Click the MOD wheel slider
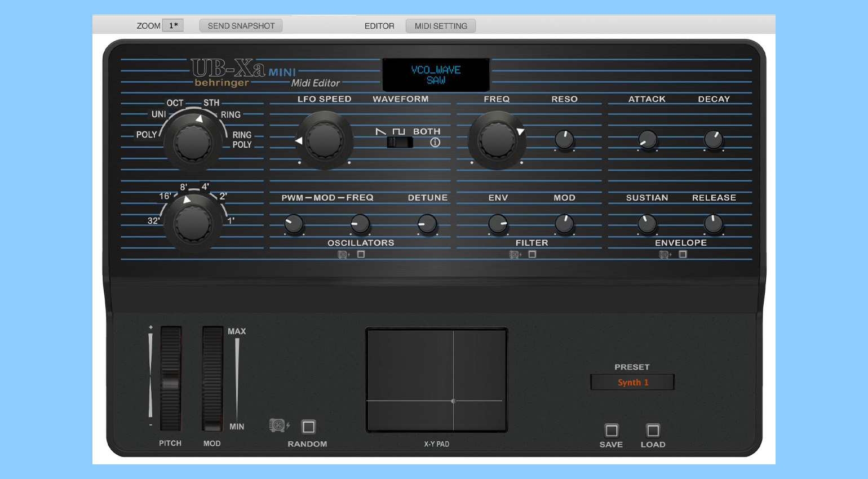 tap(212, 379)
